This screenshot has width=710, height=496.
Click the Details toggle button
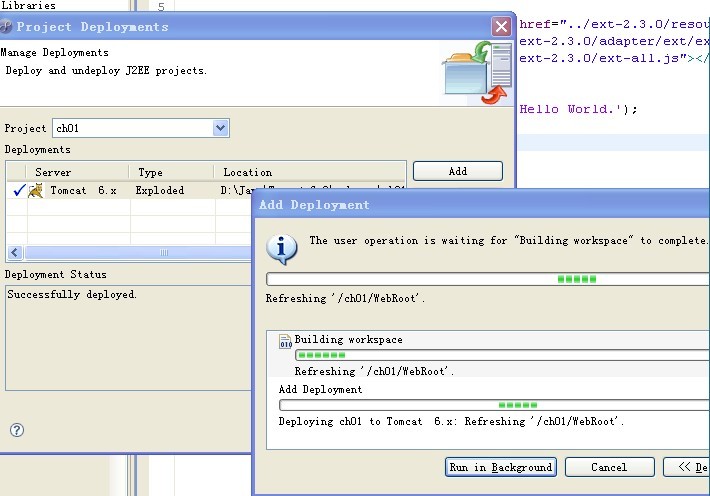[x=687, y=467]
